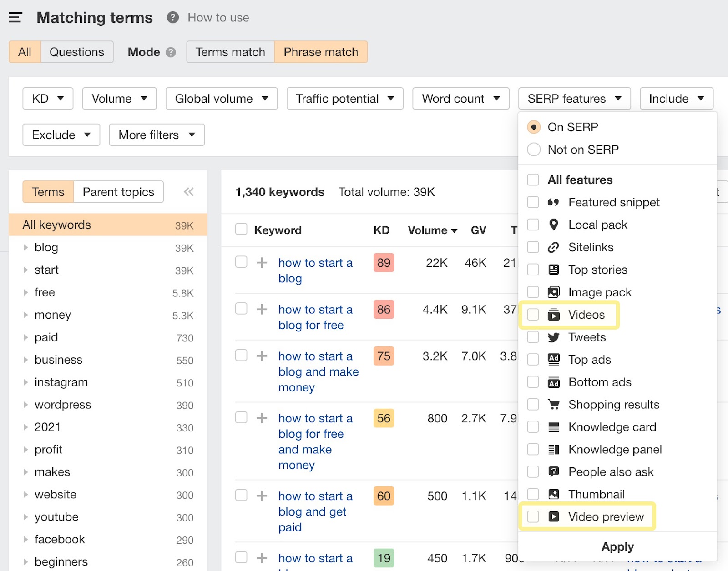Viewport: 728px width, 571px height.
Task: Click the Apply button
Action: tap(617, 546)
